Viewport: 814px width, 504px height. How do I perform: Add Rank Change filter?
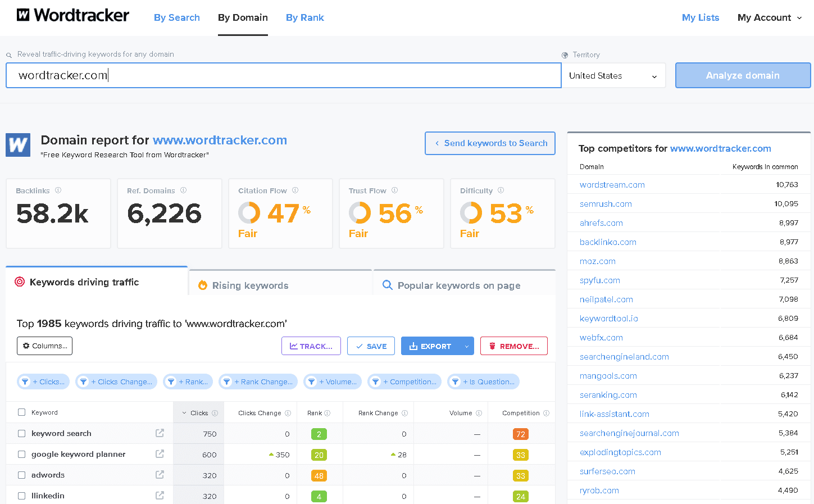pos(258,382)
